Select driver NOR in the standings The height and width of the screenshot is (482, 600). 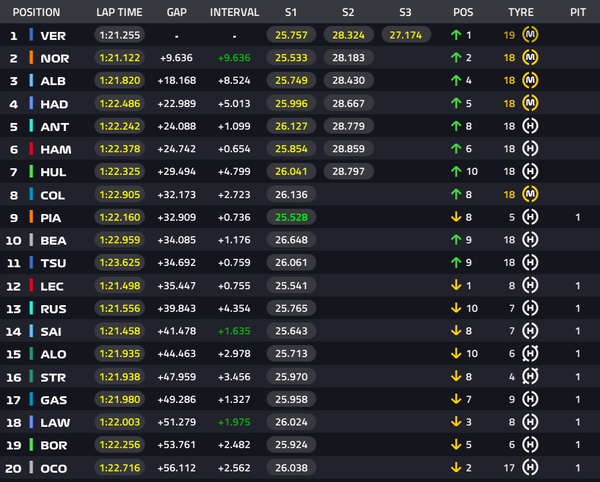tap(55, 58)
